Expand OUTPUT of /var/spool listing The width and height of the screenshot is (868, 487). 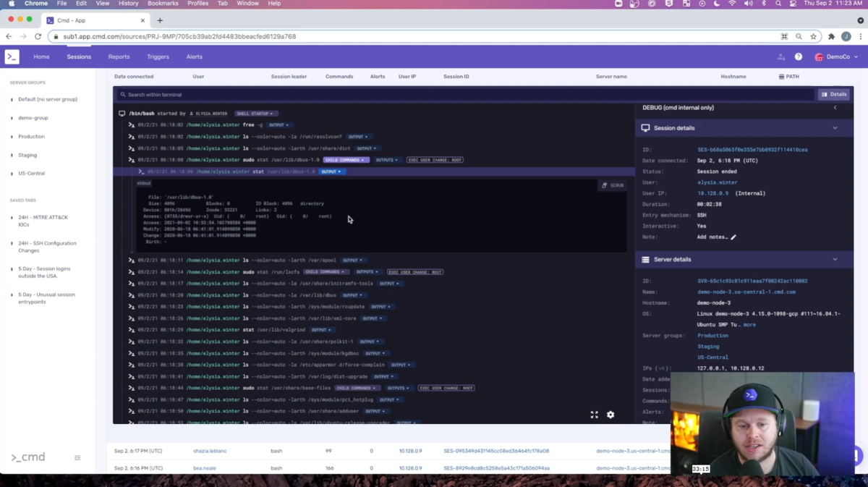tap(353, 261)
